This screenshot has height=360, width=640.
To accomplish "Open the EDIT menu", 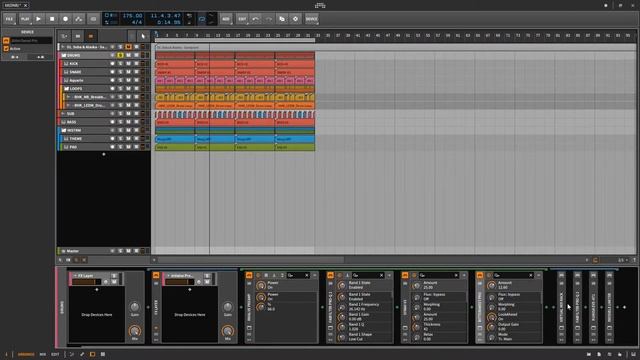I will click(242, 19).
